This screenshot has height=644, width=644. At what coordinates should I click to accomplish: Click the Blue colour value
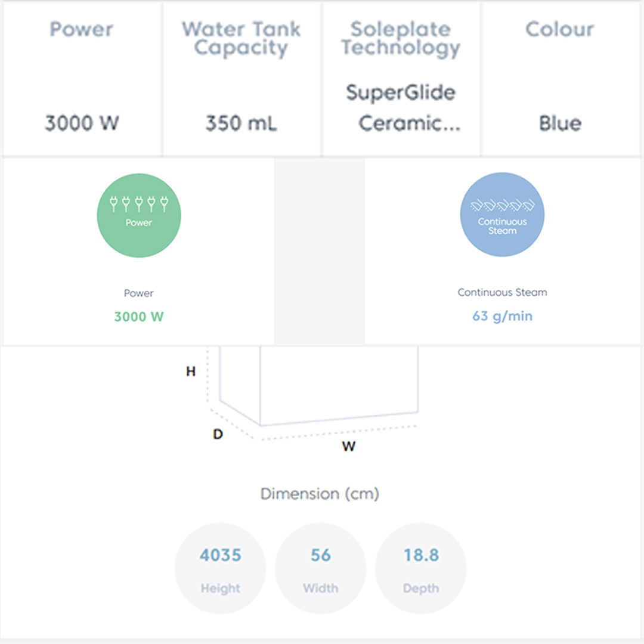pos(560,123)
